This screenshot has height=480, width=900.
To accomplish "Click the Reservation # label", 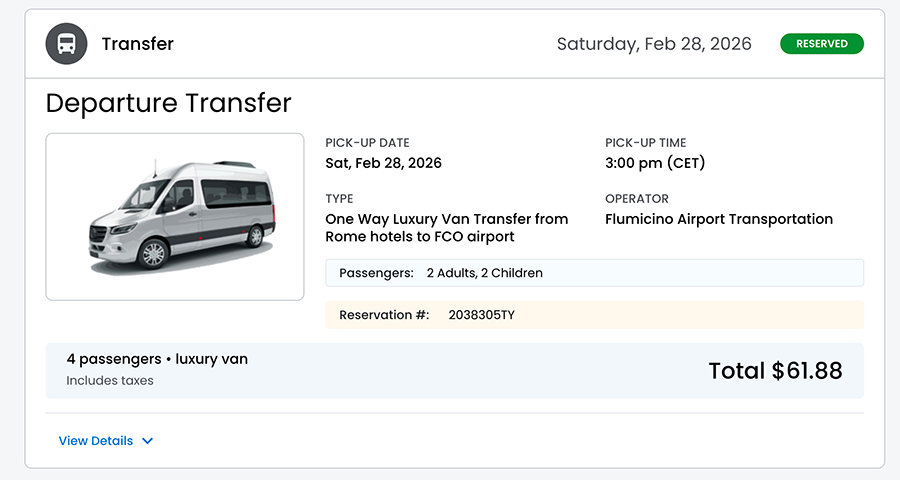I will point(384,315).
